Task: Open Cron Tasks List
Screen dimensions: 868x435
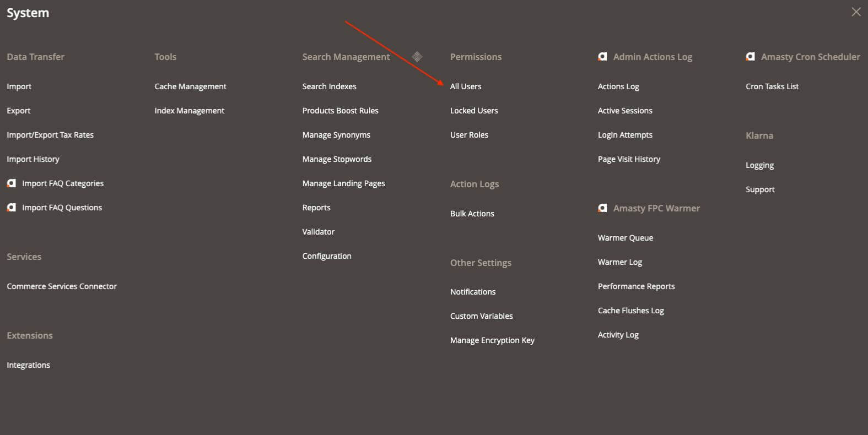Action: coord(772,86)
